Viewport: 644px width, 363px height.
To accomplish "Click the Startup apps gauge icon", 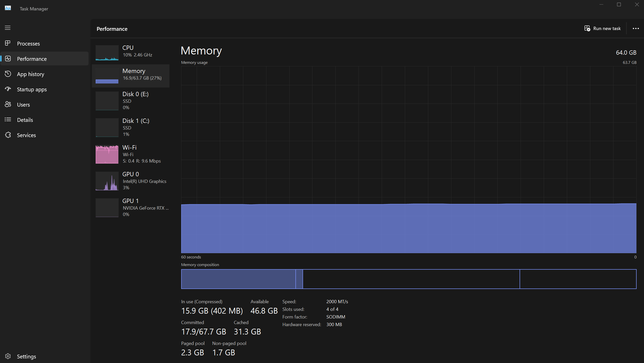I will pyautogui.click(x=8, y=89).
